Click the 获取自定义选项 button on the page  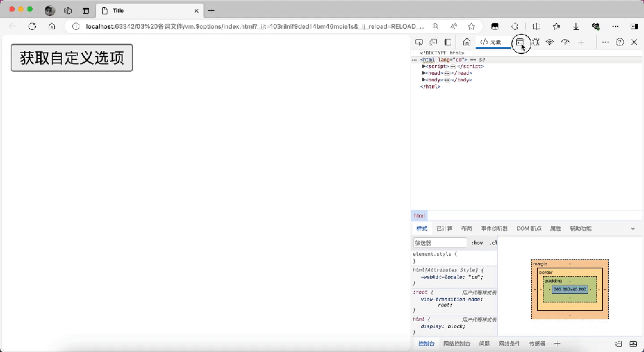point(72,57)
